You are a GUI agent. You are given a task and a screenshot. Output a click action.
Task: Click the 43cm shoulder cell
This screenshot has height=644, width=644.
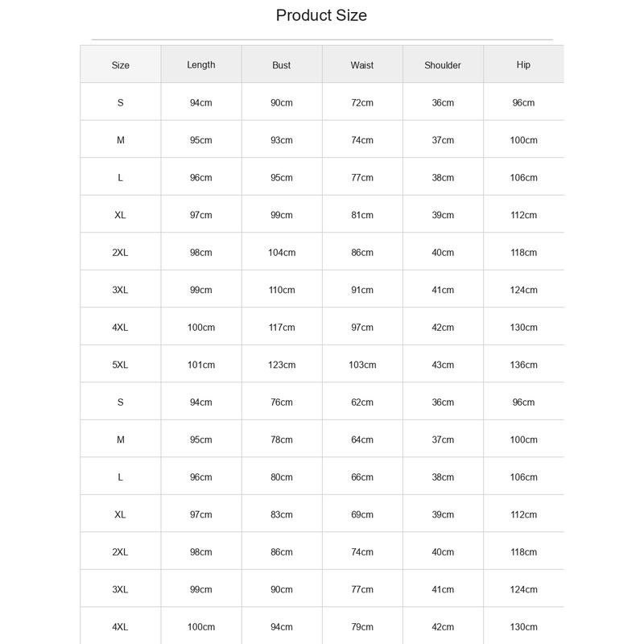pyautogui.click(x=443, y=365)
